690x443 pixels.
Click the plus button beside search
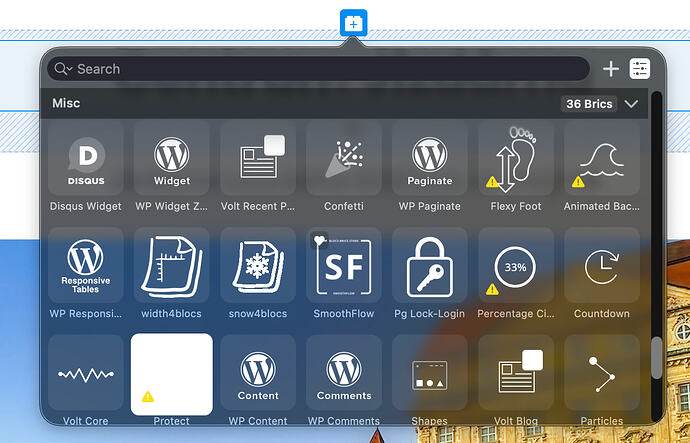pyautogui.click(x=611, y=69)
